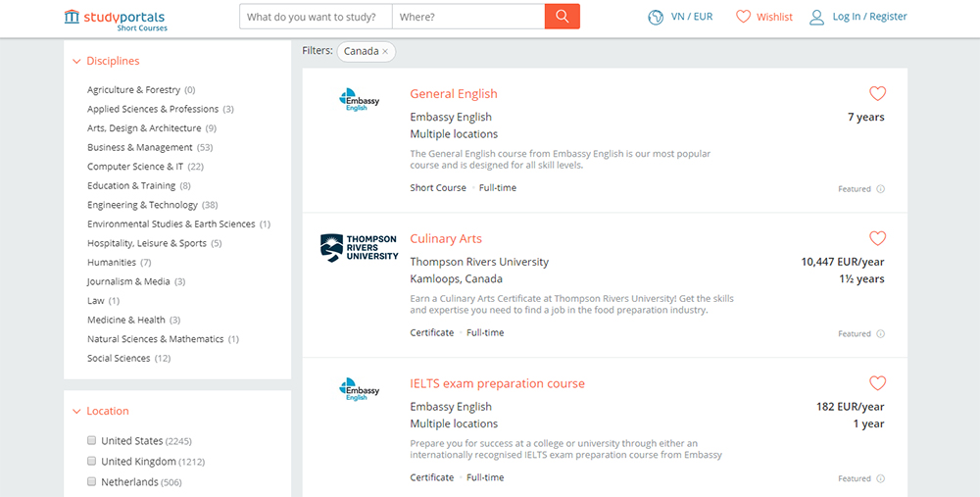980x497 pixels.
Task: Open the Culinary Arts course title
Action: 446,239
